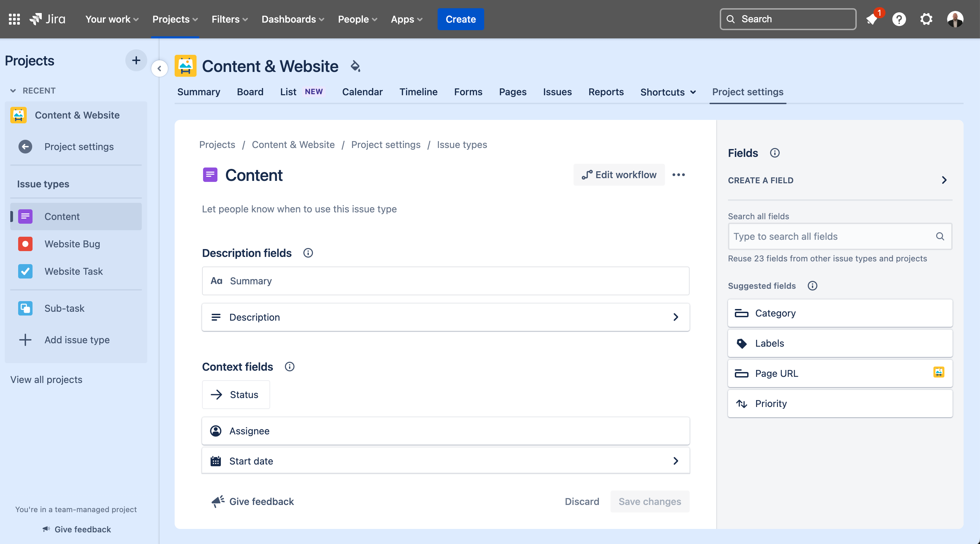Screen dimensions: 980x544
Task: Switch to the Timeline tab
Action: (x=418, y=92)
